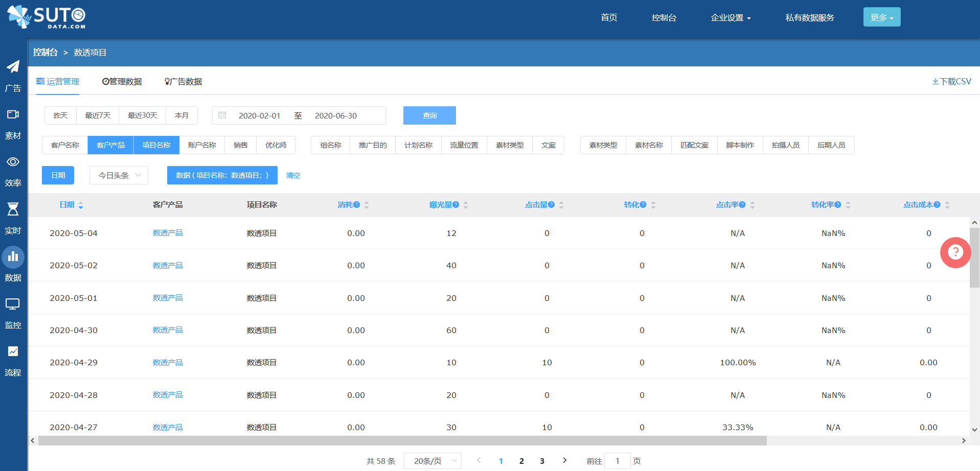Screen dimensions: 980x471
Task: Toggle the 销售 dimension filter
Action: point(241,145)
